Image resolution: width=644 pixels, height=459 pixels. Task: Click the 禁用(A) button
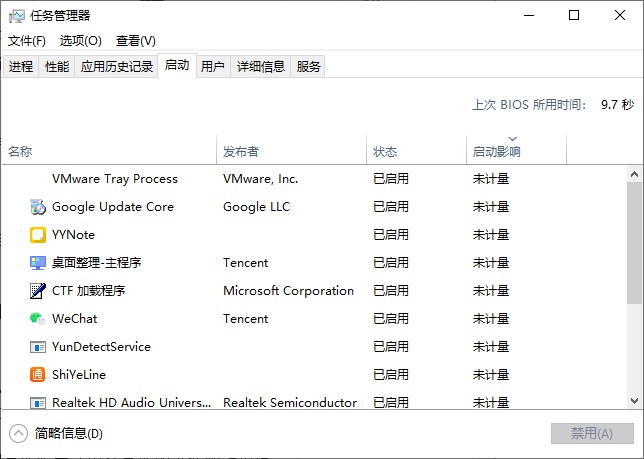click(x=592, y=433)
